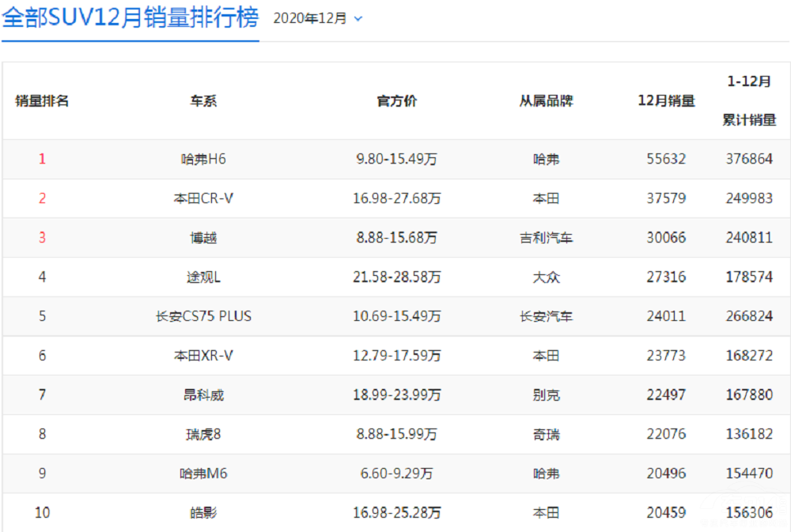Select the 长安汽车 brand cell
791x532 pixels.
(547, 316)
